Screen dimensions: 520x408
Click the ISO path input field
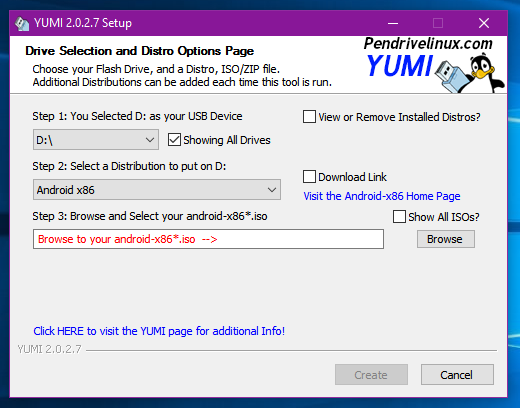[x=208, y=239]
